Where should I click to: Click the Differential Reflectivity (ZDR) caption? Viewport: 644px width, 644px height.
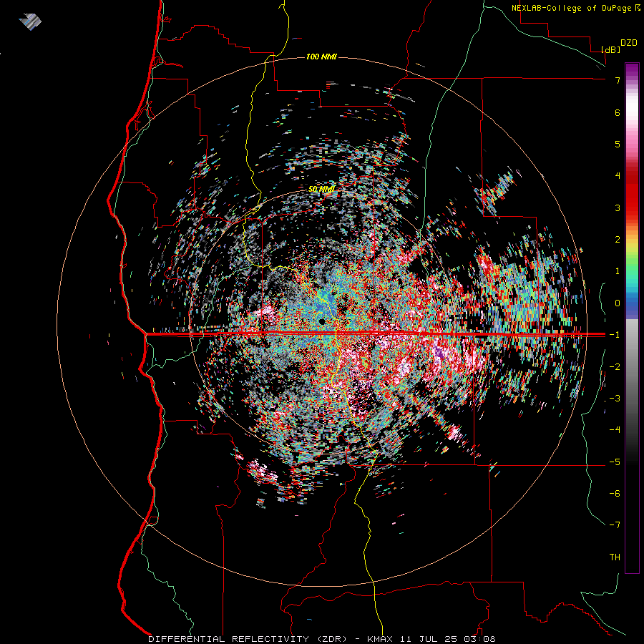(248, 639)
